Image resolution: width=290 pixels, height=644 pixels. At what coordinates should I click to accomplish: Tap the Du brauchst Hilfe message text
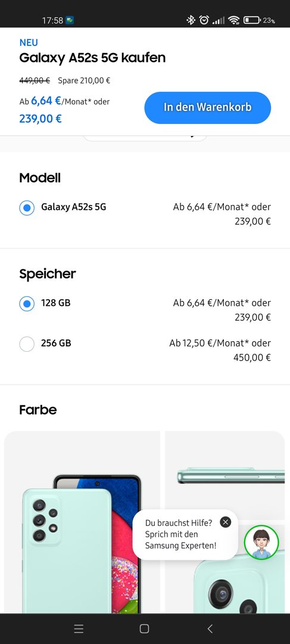tap(179, 523)
